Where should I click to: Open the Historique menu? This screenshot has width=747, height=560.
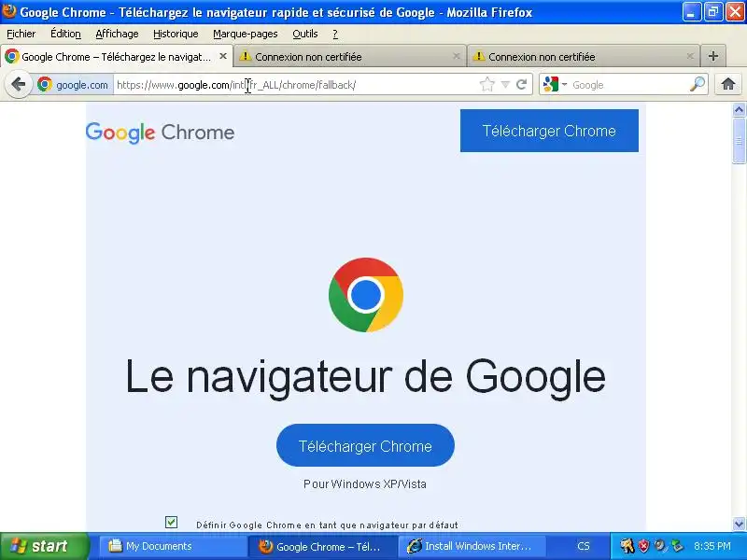[x=176, y=34]
